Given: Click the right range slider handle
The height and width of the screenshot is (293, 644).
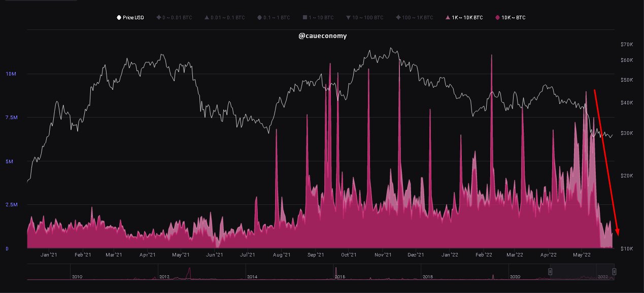Looking at the screenshot, I should pyautogui.click(x=614, y=272).
